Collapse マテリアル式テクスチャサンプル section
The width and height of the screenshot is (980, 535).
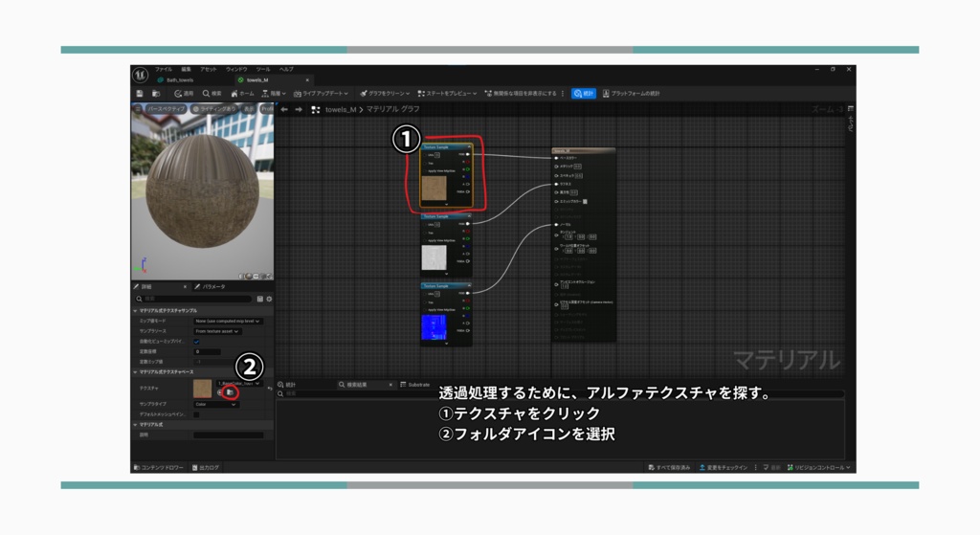[136, 311]
